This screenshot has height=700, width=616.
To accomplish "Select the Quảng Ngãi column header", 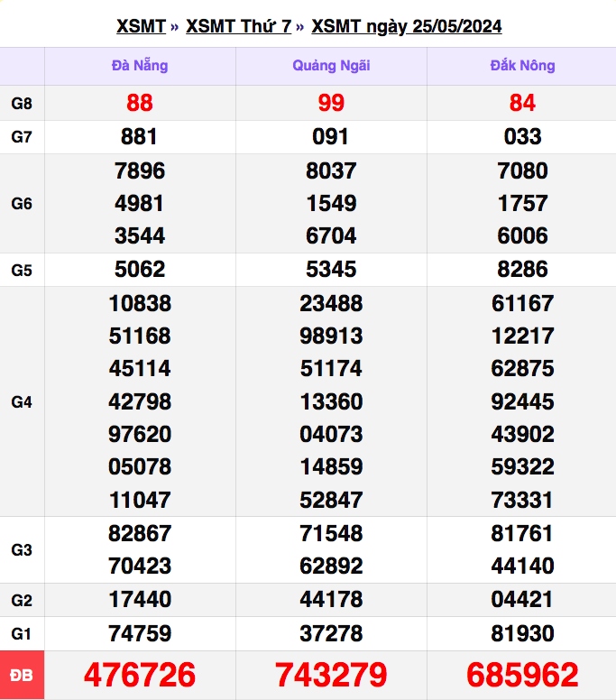I will tap(331, 66).
